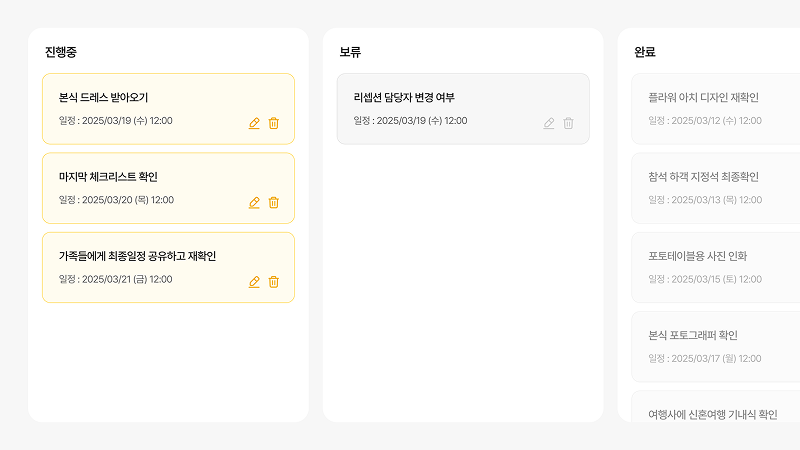The height and width of the screenshot is (450, 800).
Task: Open 가족들에게 최종일정 공유하고 재확인 card
Action: [x=168, y=267]
